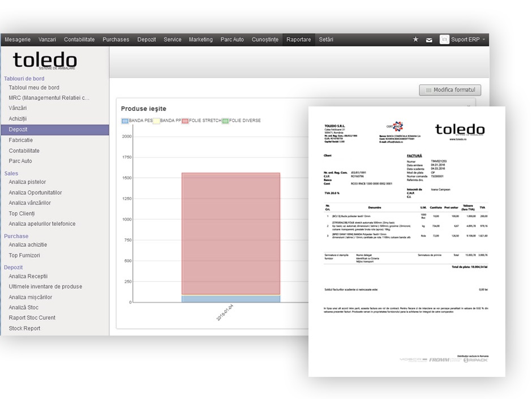Click the FACTURĂ heading on the invoice
The height and width of the screenshot is (399, 532).
[414, 156]
